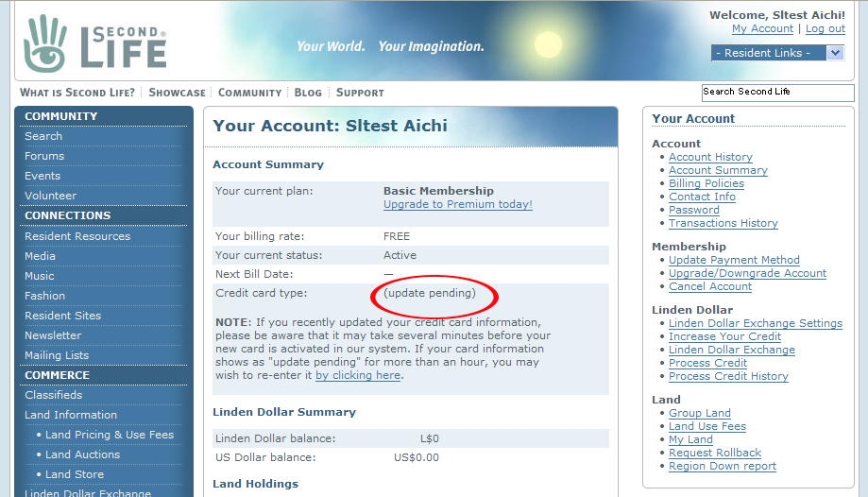Select Classifieds under Commerce

coord(53,395)
